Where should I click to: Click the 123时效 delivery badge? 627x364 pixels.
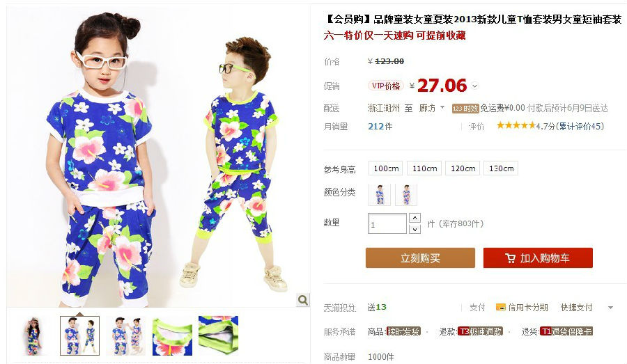(465, 109)
